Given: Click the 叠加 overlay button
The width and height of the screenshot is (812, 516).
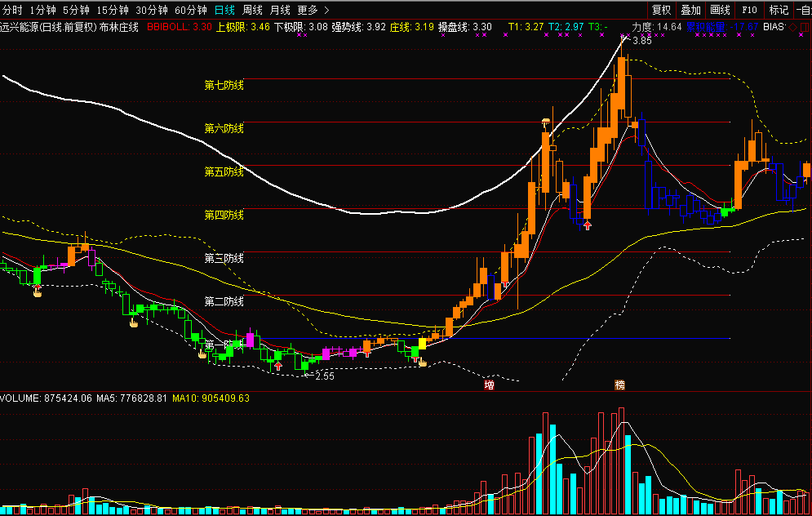Looking at the screenshot, I should (x=690, y=10).
